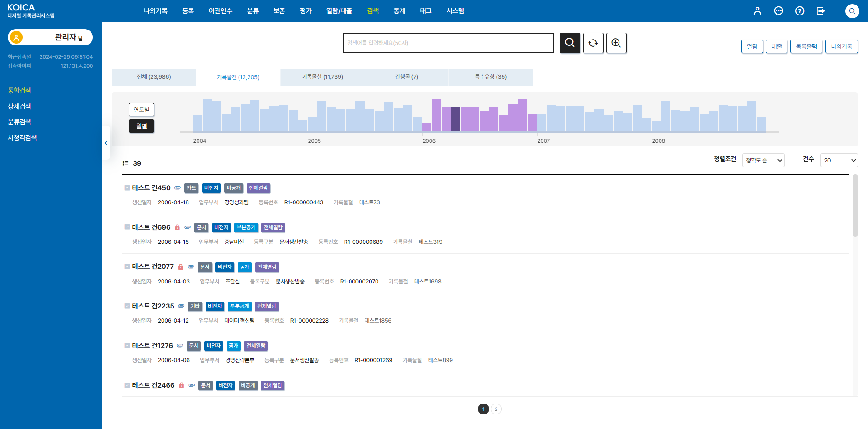Click the 목록출력 button
This screenshot has width=868, height=429.
click(x=806, y=46)
